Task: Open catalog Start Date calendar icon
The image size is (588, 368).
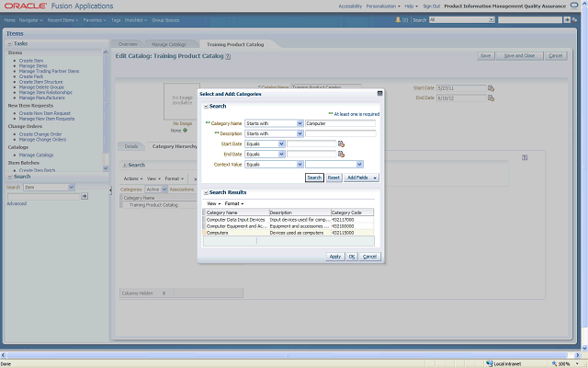Action: [x=491, y=87]
